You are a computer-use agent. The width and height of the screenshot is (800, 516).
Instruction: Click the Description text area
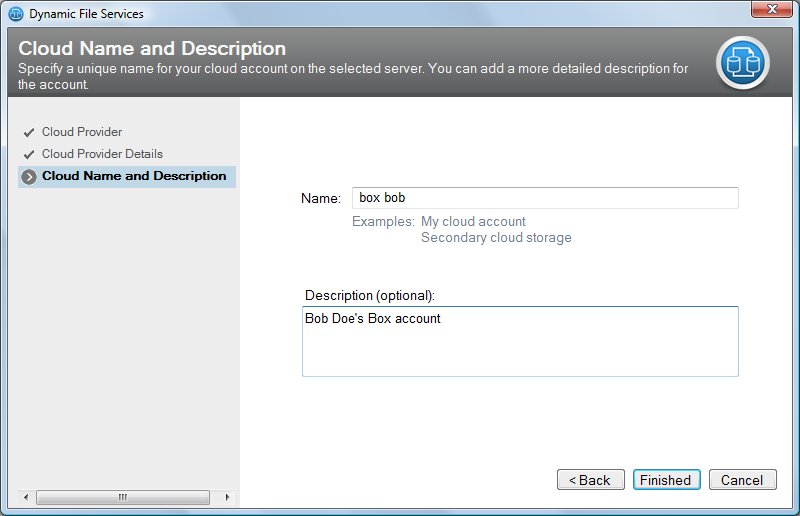coord(520,341)
